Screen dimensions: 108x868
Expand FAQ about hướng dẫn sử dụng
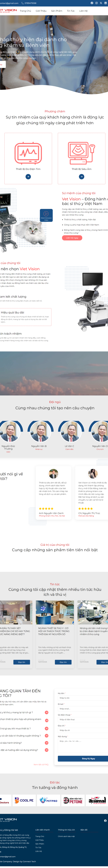47,750
